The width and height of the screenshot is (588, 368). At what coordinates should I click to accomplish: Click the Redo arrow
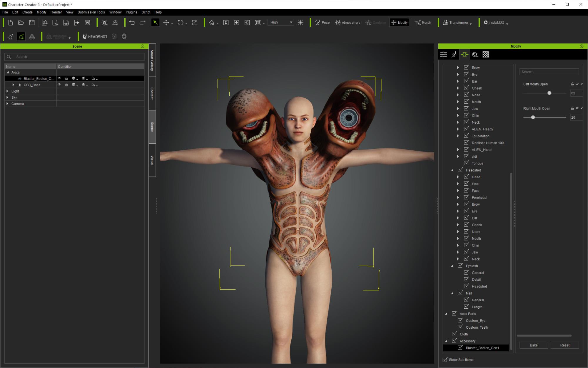(143, 23)
